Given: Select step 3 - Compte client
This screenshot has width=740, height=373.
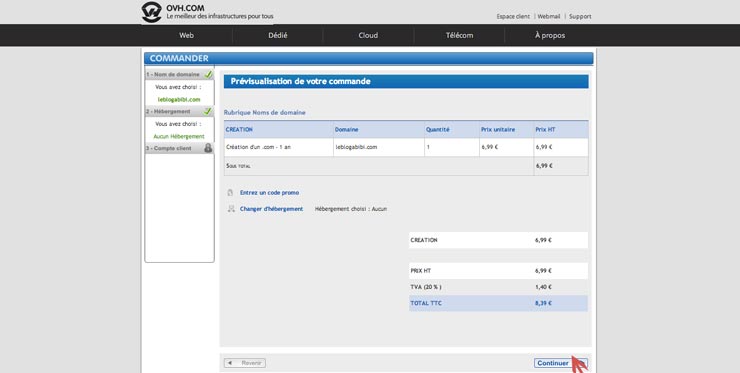Looking at the screenshot, I should pos(179,148).
